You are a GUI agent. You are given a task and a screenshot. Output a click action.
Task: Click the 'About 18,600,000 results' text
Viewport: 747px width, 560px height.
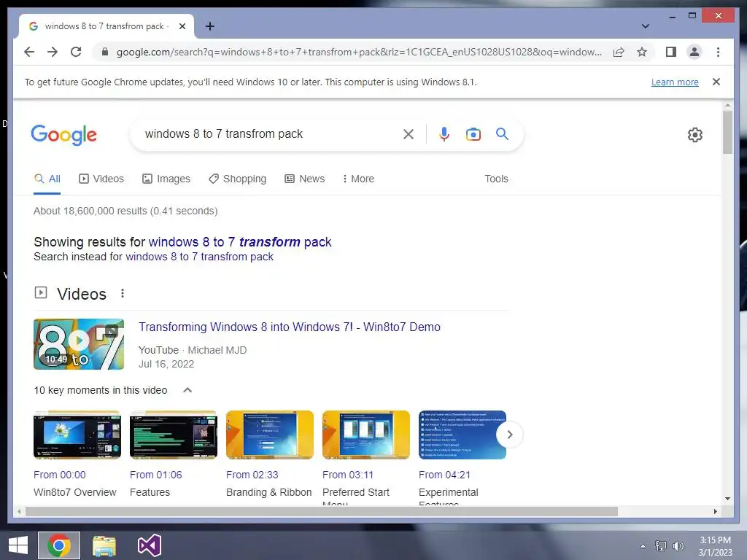click(x=125, y=211)
